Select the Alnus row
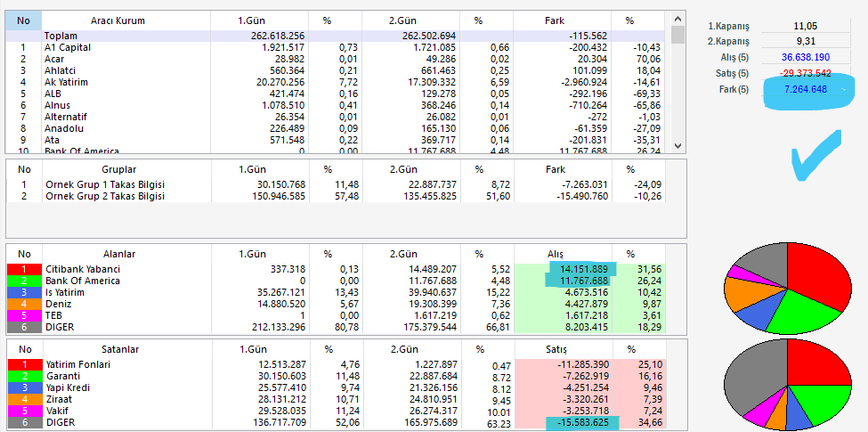This screenshot has height=432, width=868. (335, 106)
